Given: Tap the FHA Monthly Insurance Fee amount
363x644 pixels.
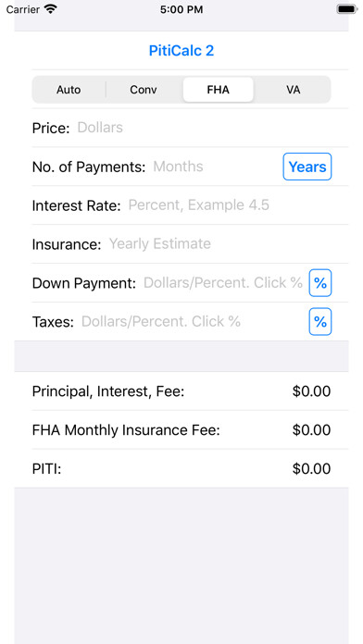Looking at the screenshot, I should pos(311,430).
